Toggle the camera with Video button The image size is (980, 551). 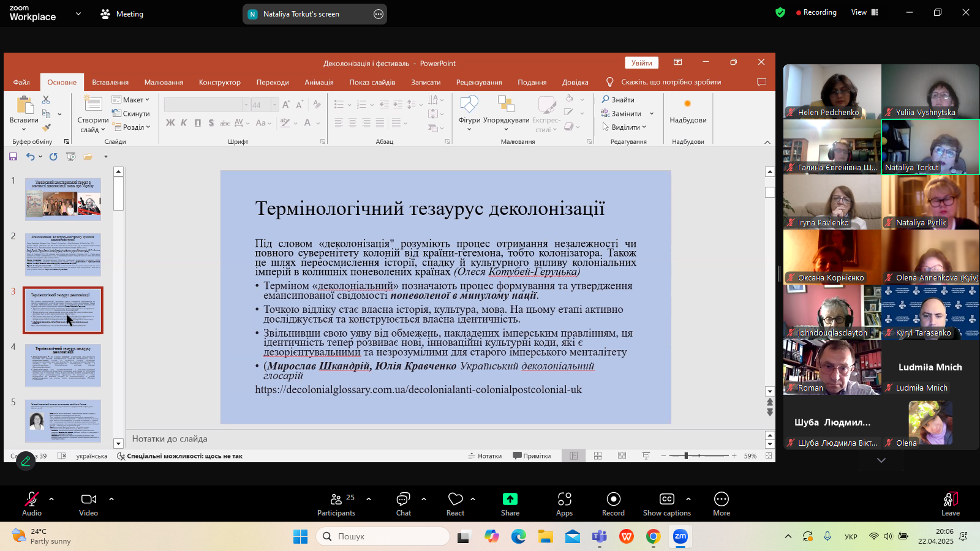(x=89, y=504)
